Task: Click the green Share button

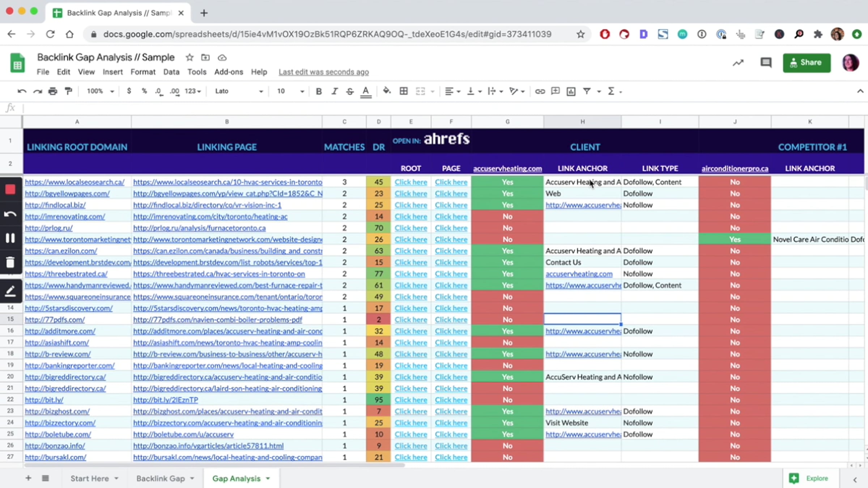Action: 807,63
